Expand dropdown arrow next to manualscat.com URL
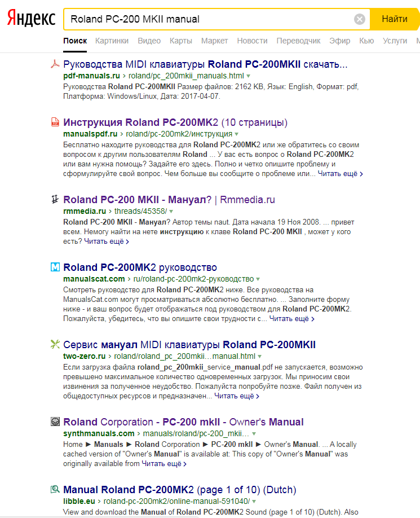 coord(258,279)
